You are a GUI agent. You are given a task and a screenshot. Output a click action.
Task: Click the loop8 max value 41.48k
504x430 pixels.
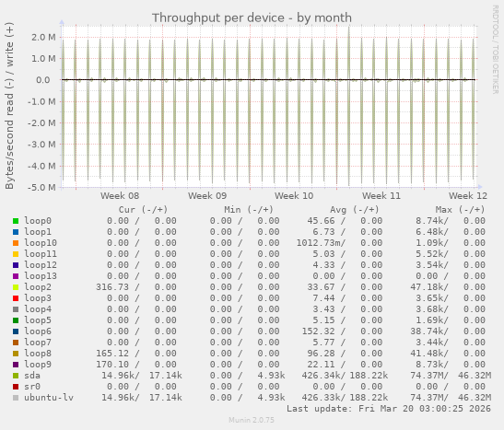[x=427, y=354]
